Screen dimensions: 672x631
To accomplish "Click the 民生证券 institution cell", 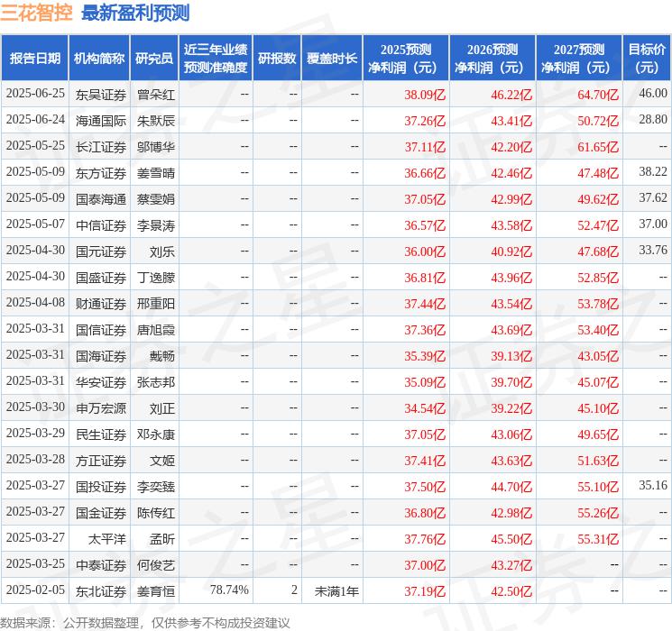I will coord(101,434).
